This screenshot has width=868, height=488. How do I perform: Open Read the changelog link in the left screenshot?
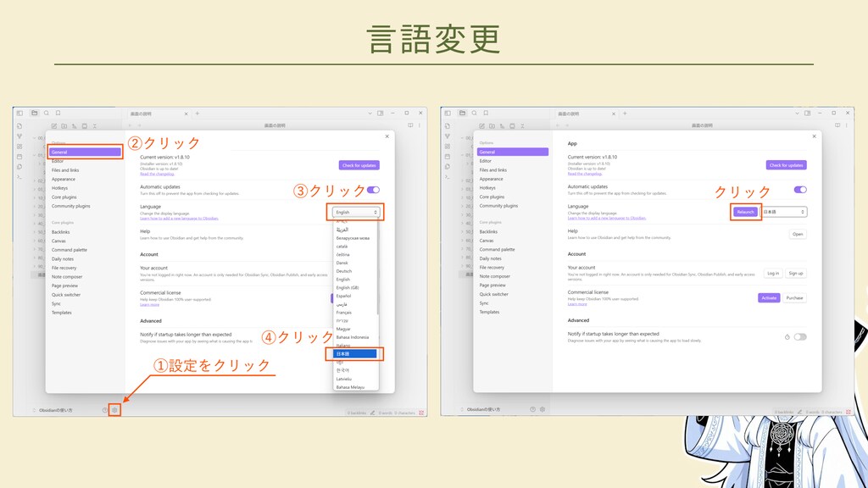click(x=157, y=174)
